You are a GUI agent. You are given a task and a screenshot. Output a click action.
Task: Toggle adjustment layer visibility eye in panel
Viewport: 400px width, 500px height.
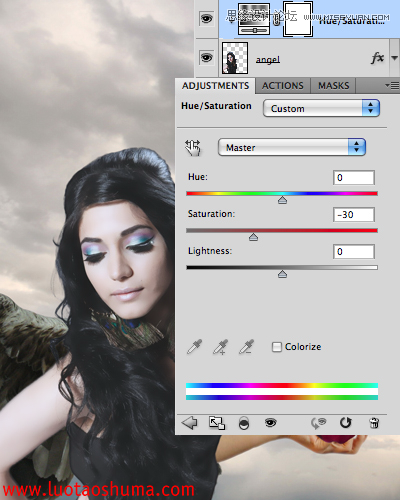click(x=270, y=423)
